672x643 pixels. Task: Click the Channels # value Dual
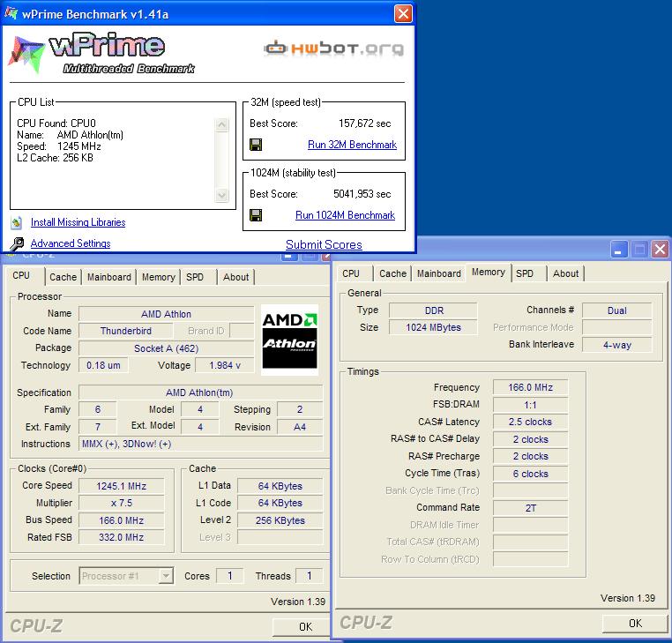point(616,310)
